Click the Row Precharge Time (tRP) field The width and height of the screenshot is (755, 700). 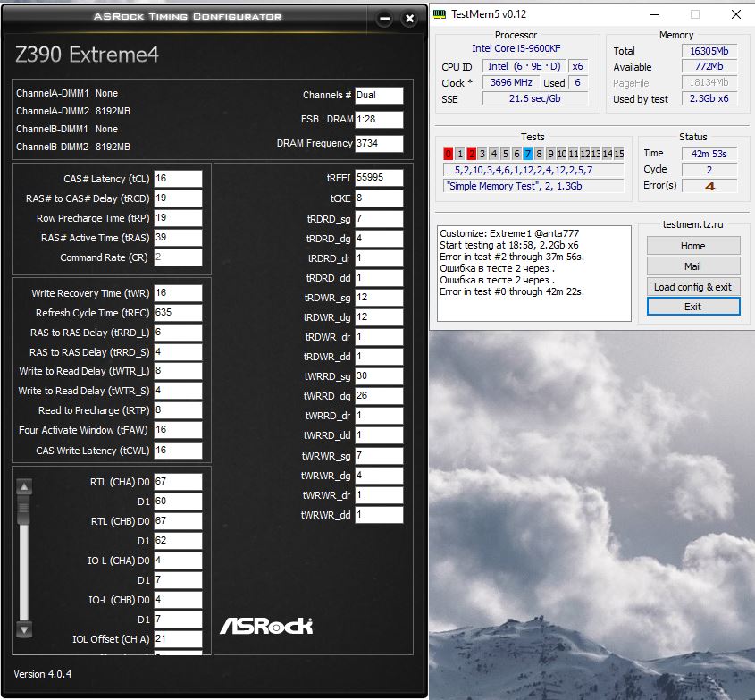178,218
